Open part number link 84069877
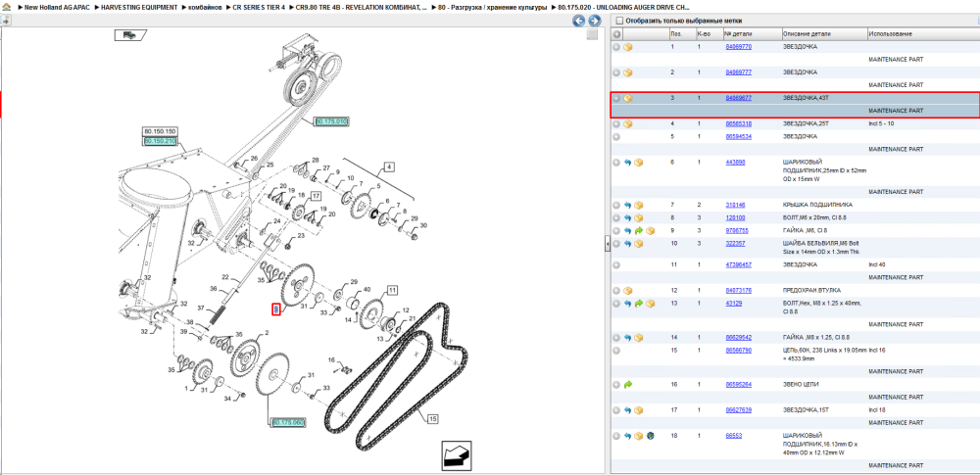 pos(738,98)
